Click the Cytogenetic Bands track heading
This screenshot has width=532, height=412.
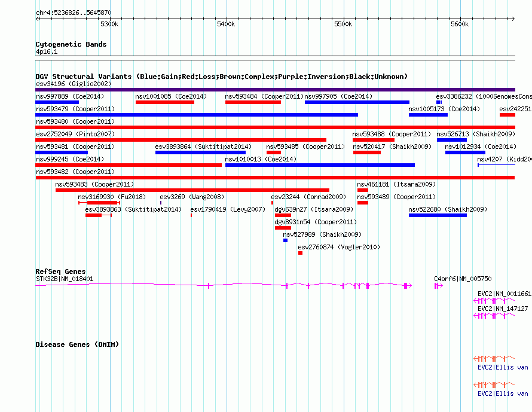(x=71, y=44)
